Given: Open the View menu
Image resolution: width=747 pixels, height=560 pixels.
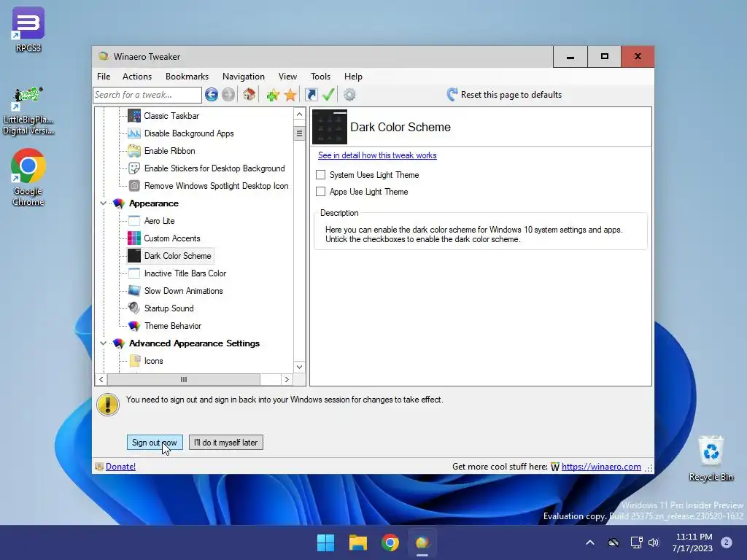Looking at the screenshot, I should point(287,76).
